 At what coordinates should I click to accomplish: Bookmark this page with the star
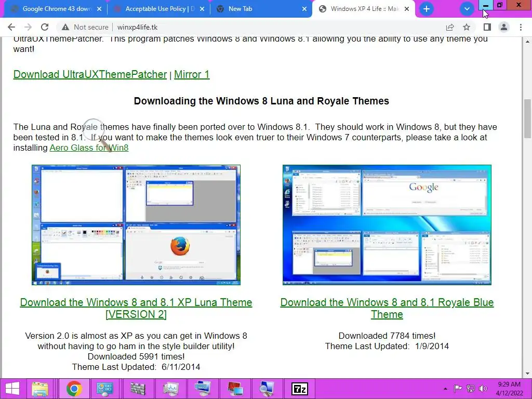[x=467, y=27]
